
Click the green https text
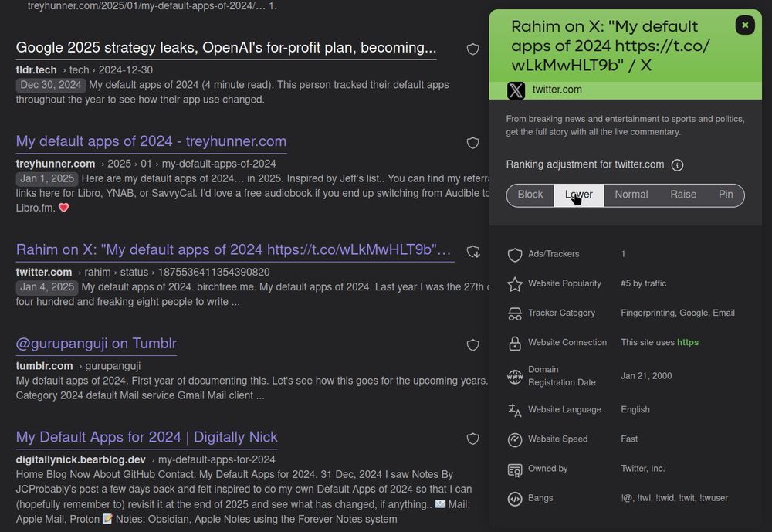pos(688,342)
